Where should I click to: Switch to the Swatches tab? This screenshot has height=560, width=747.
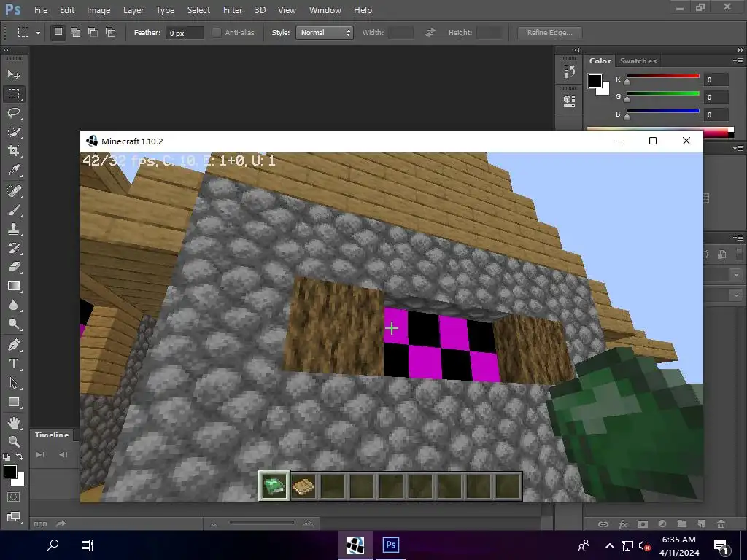(x=638, y=61)
